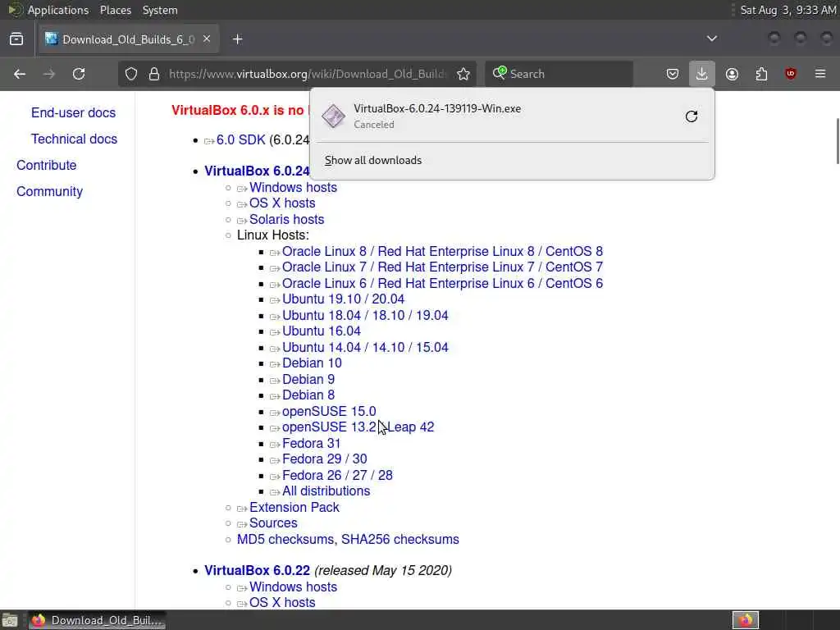Open the MD5 checksums link
This screenshot has height=630, width=840.
coord(286,540)
